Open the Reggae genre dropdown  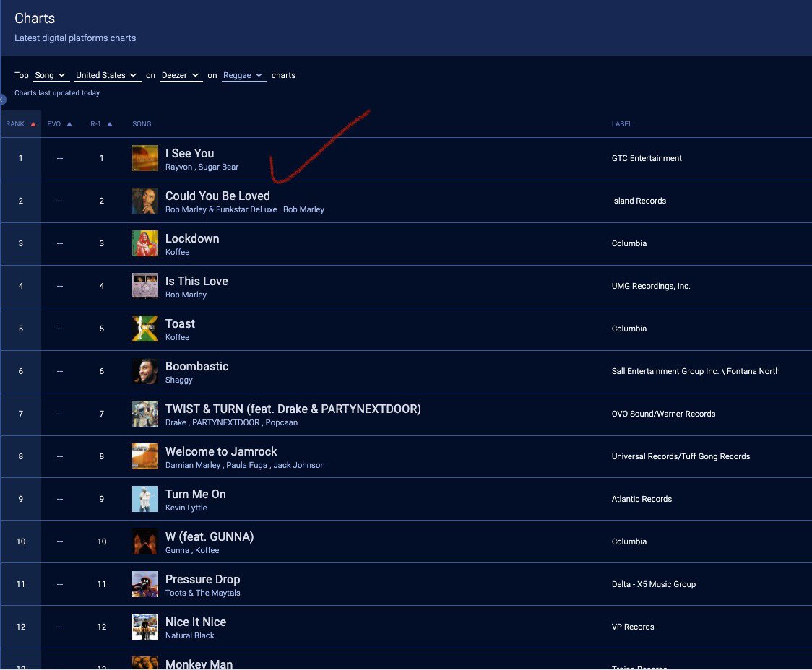click(243, 76)
